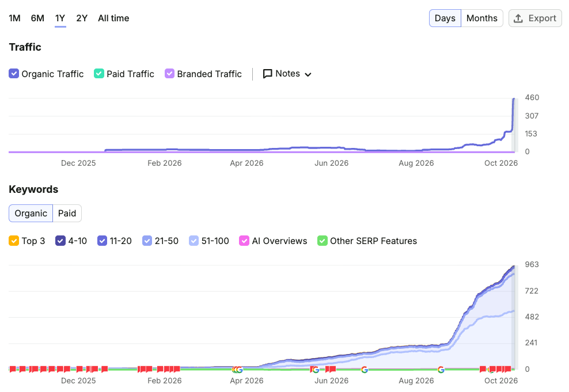
Task: Open the Notes dropdown
Action: coord(287,74)
